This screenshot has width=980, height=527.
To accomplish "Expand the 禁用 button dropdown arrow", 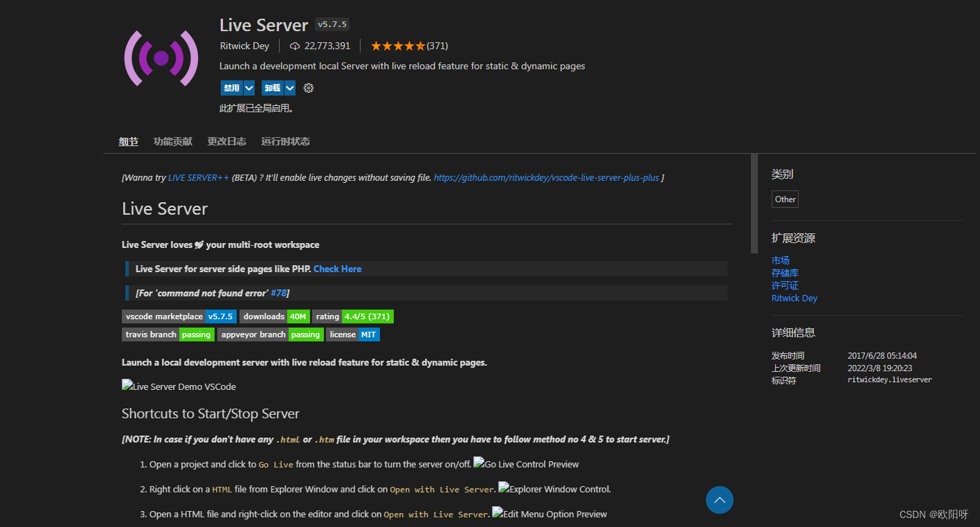I will 249,88.
